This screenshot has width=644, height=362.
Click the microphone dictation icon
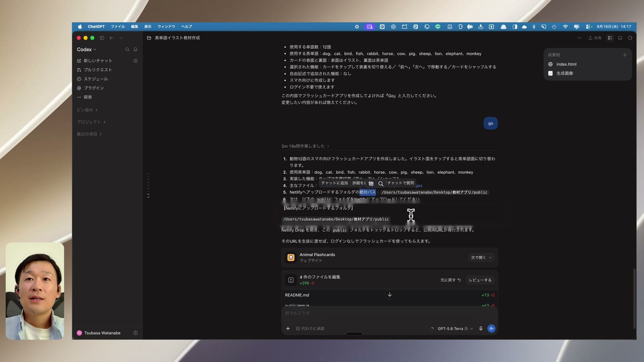481,329
